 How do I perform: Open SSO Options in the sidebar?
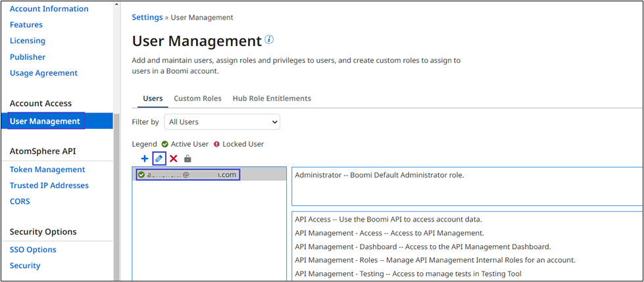(33, 250)
